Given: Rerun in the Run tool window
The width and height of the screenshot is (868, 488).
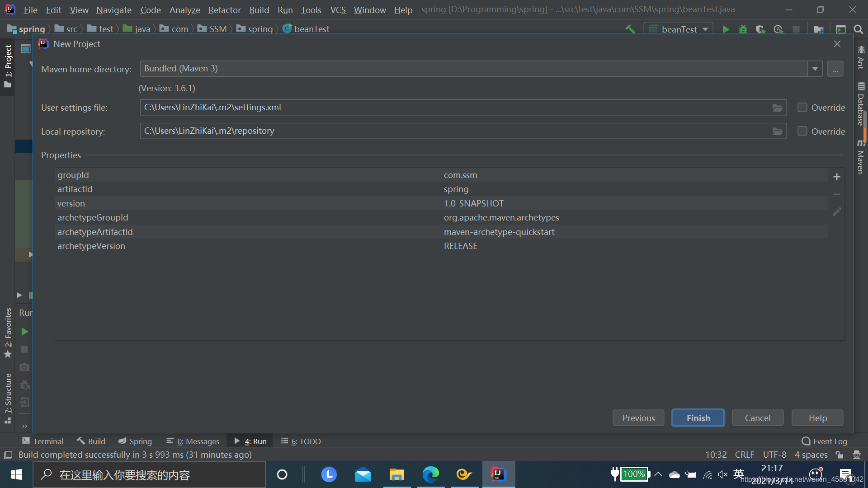Looking at the screenshot, I should tap(24, 332).
